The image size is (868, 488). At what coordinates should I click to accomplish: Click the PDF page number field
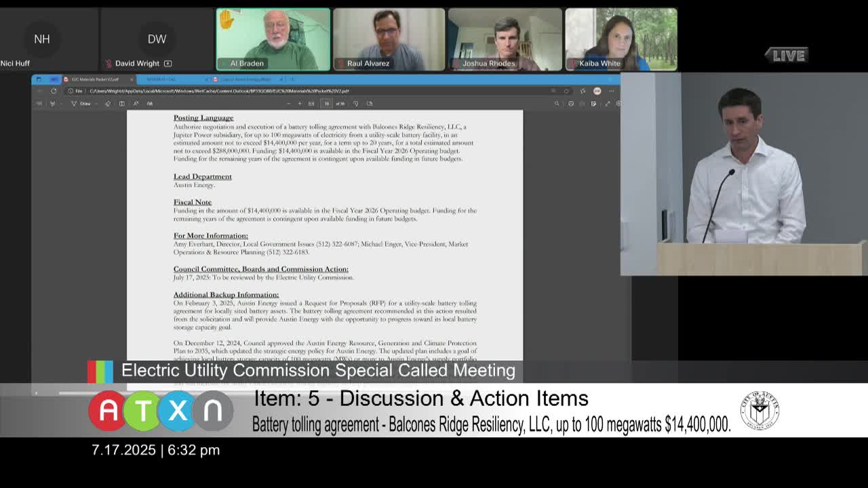point(327,104)
